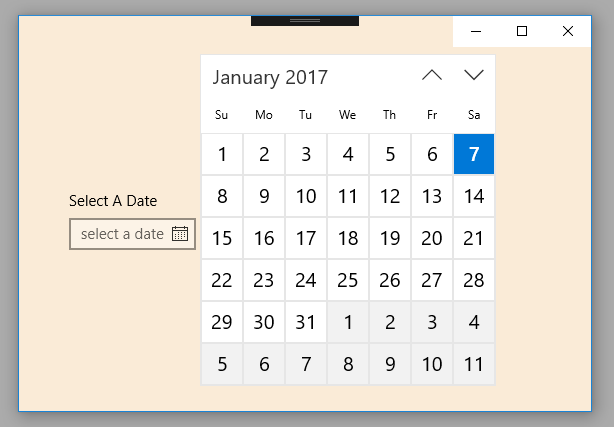Select January 14 in the Saturday column

coord(474,196)
